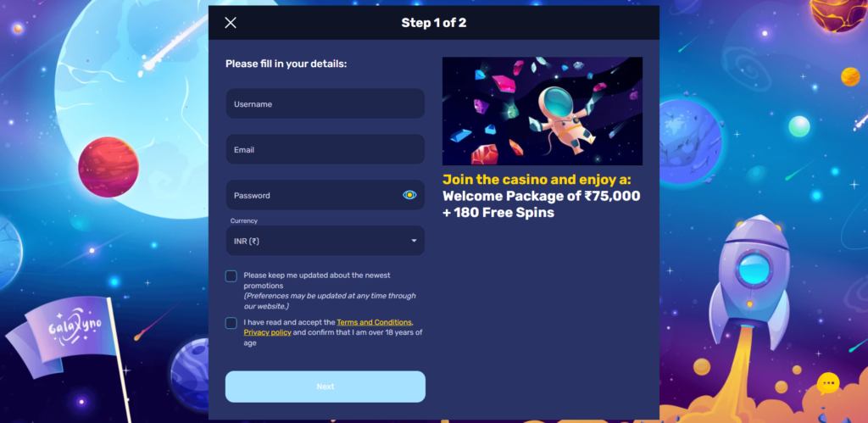
Task: Open the yellow live chat bubble
Action: point(828,383)
